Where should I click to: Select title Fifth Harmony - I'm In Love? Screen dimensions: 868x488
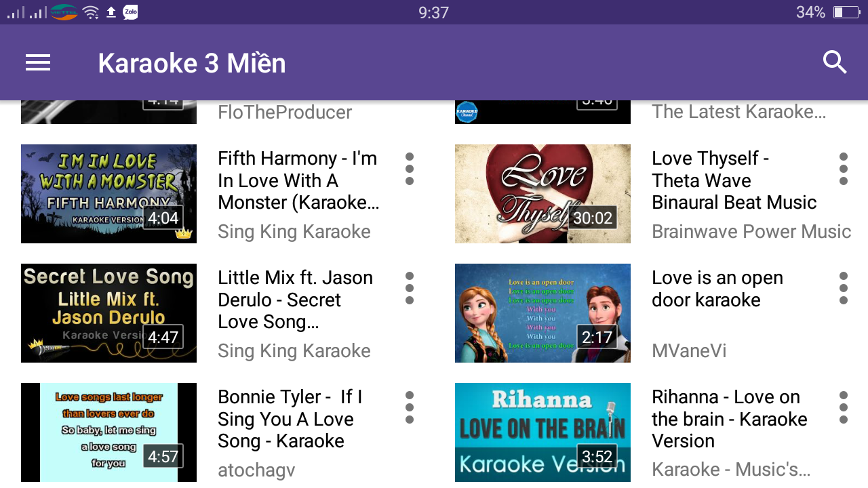(298, 180)
